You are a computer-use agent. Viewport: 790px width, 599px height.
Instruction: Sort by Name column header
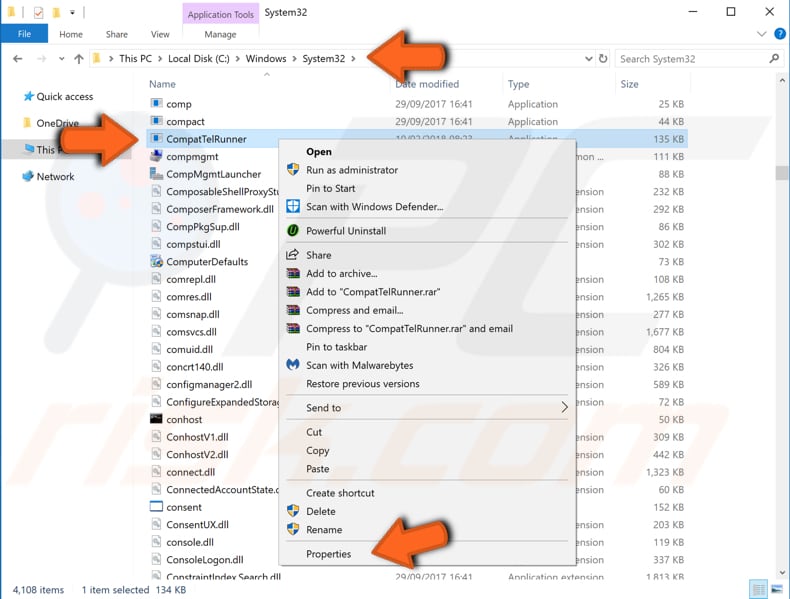[162, 84]
